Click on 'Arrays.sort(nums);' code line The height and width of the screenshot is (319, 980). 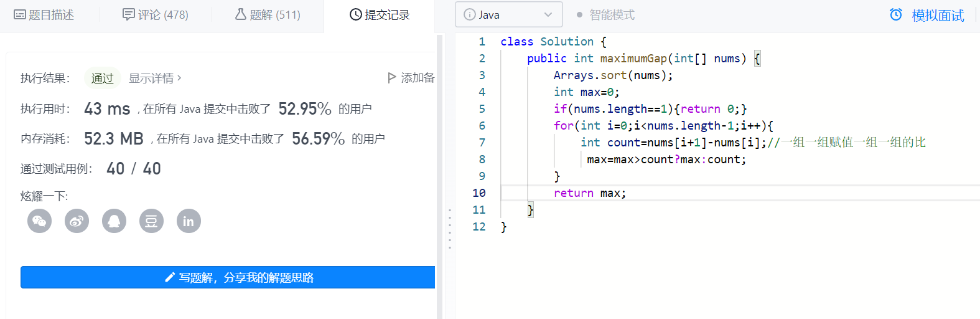[613, 75]
